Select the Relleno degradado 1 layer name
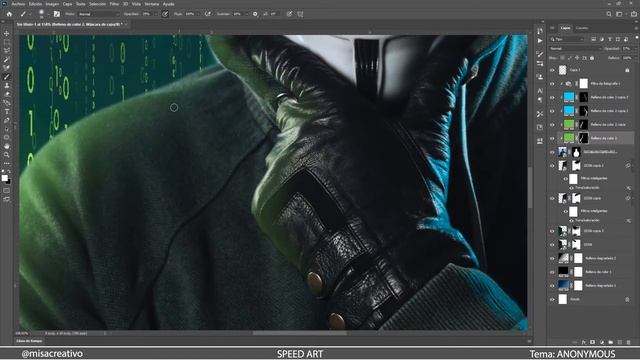Image resolution: width=640 pixels, height=360 pixels. pyautogui.click(x=600, y=286)
